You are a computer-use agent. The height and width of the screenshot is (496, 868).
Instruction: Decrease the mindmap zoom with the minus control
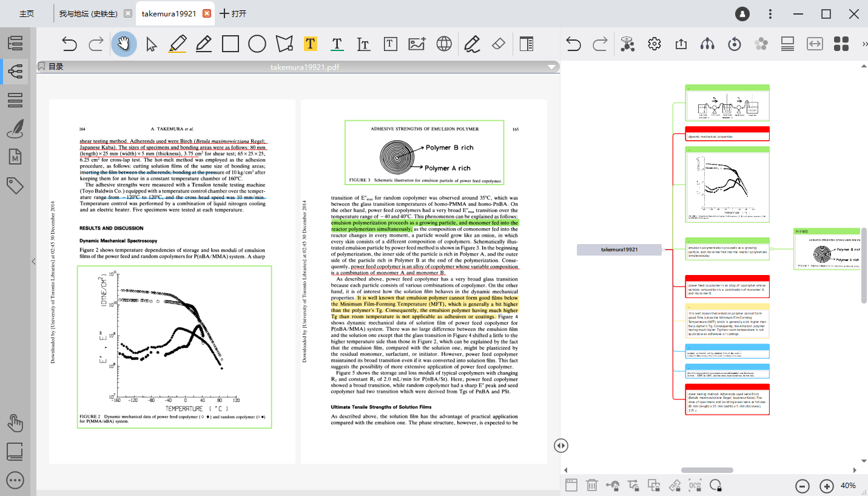click(x=802, y=486)
